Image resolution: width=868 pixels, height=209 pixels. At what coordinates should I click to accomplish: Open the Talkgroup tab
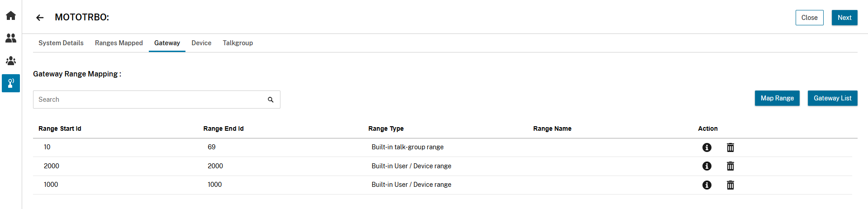coord(238,43)
